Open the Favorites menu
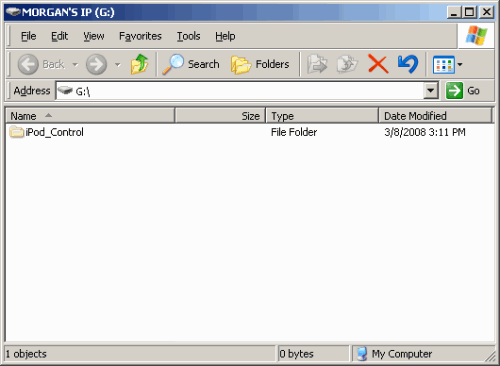500x366 pixels. click(140, 36)
